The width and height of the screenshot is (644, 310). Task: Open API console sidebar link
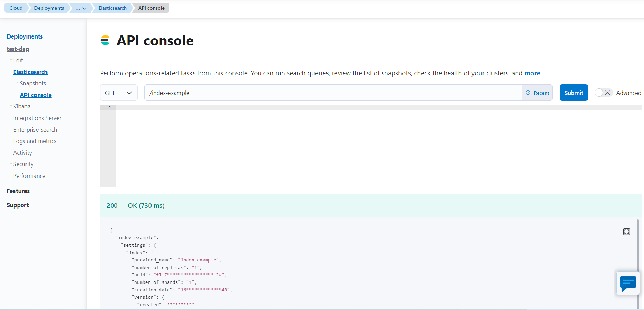36,95
